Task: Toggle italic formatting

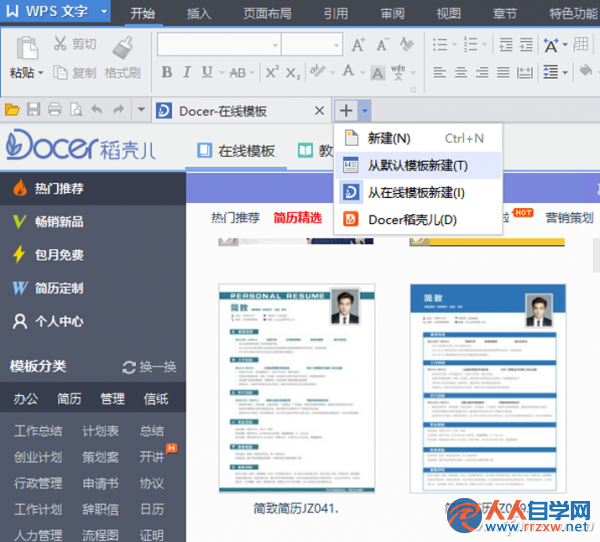Action: (x=187, y=72)
